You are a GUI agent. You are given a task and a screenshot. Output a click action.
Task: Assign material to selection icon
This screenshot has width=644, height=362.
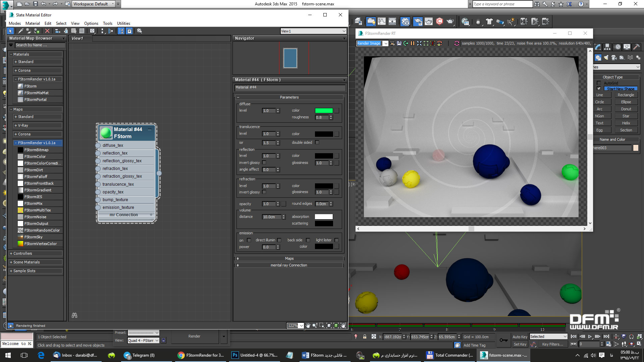coord(37,31)
